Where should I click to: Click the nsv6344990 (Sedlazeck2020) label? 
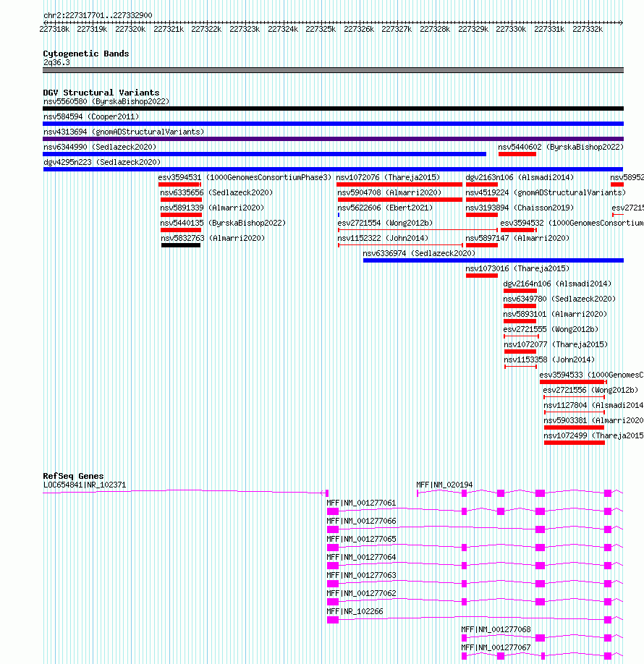(100, 148)
